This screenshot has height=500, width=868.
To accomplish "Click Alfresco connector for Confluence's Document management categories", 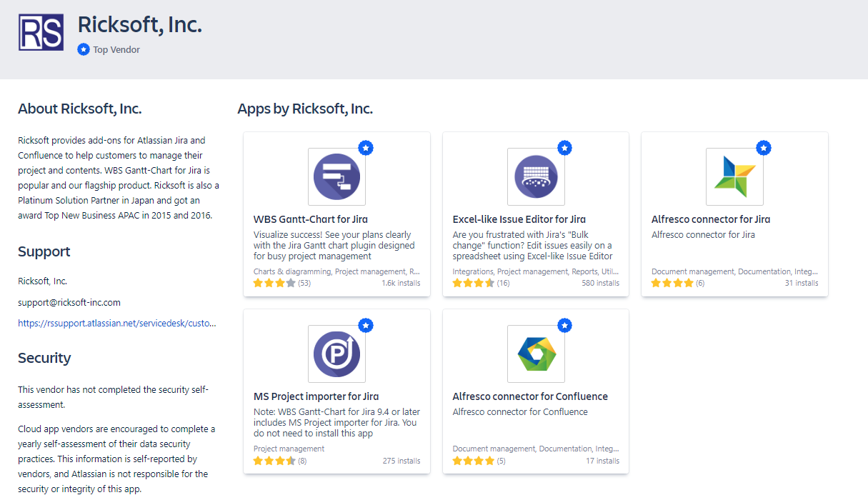I will click(536, 449).
